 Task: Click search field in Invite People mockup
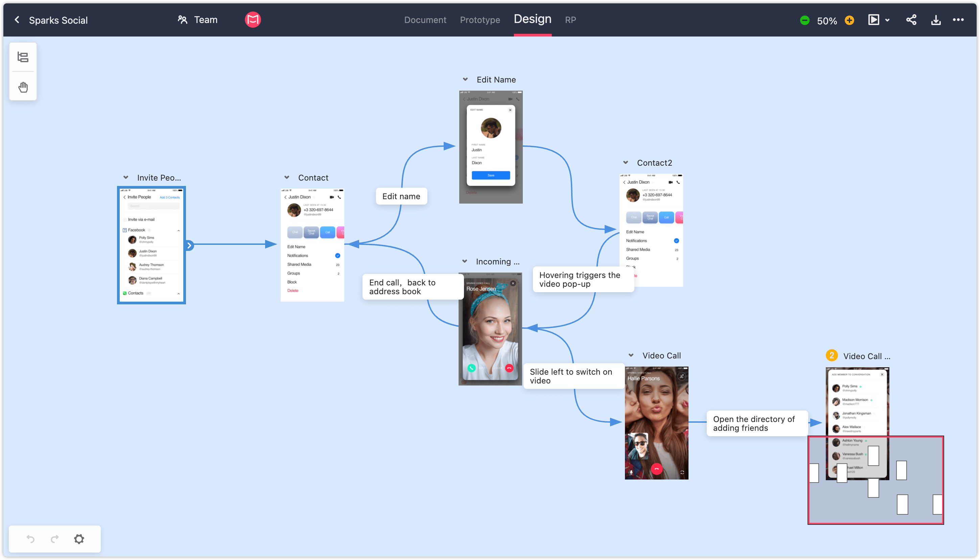pyautogui.click(x=153, y=206)
